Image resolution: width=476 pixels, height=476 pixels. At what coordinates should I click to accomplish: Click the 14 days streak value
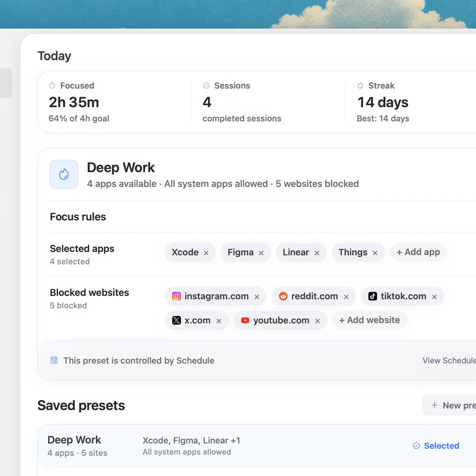click(x=383, y=102)
